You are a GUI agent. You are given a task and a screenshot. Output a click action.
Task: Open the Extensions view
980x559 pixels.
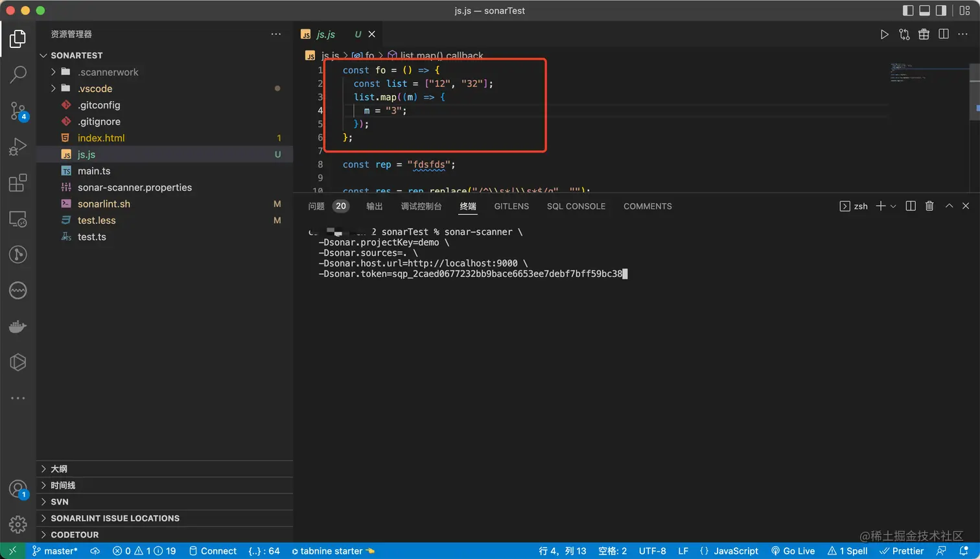18,183
